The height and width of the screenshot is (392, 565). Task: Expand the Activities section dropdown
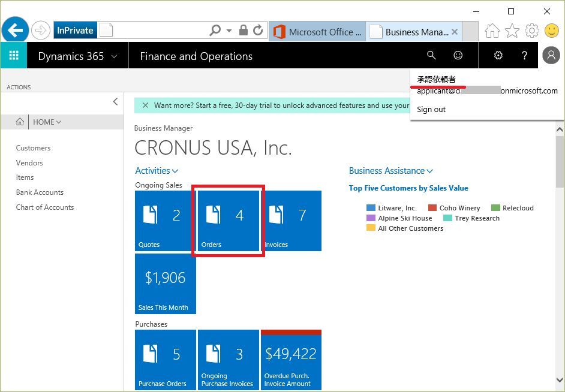coord(157,171)
